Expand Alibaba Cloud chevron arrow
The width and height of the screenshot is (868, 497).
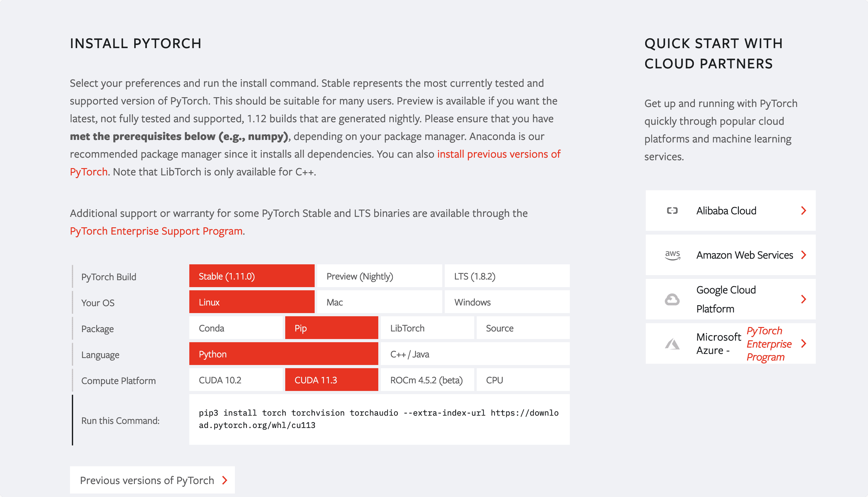(803, 211)
